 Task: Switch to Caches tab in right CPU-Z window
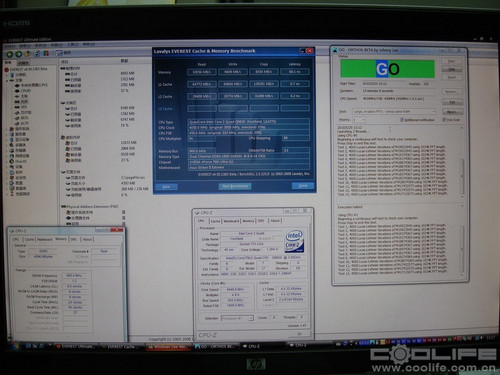215,221
